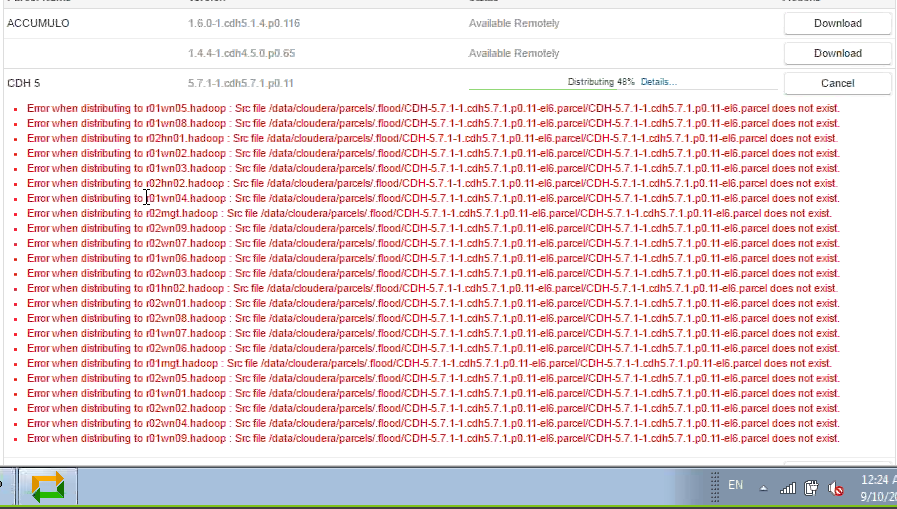The image size is (897, 509).
Task: Click Available Remotely status for version 1.6.0
Action: [x=514, y=23]
